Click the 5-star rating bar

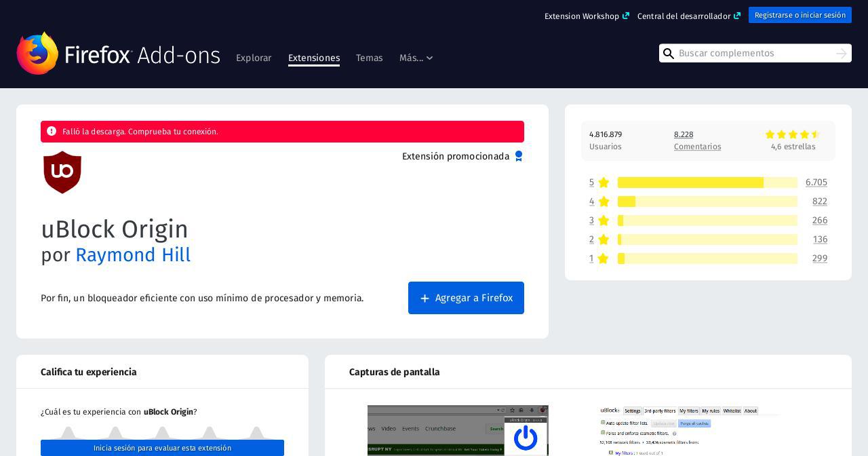[x=707, y=183]
